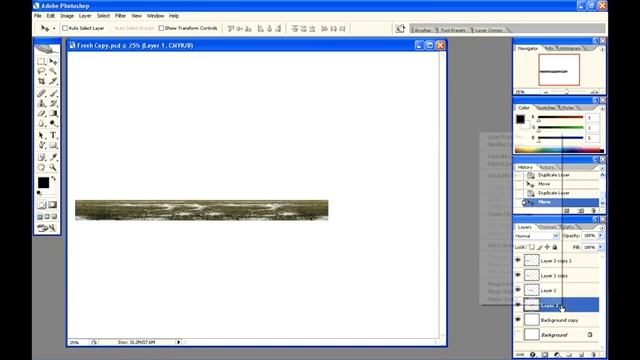Open the Window menu
Viewport: 640px width, 360px height.
[x=155, y=16]
